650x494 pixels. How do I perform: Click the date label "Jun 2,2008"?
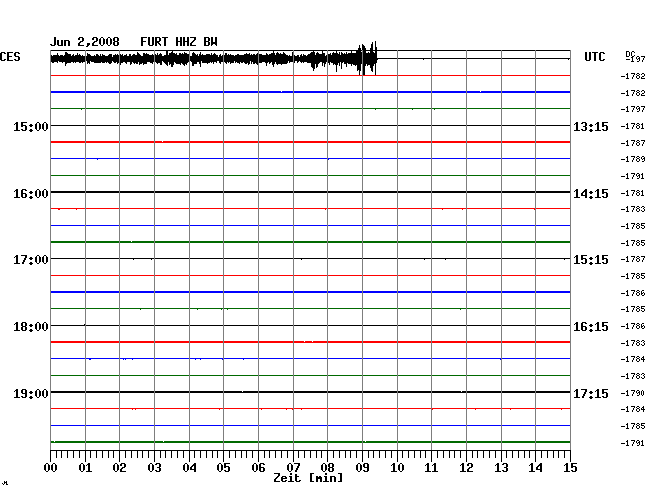point(85,42)
